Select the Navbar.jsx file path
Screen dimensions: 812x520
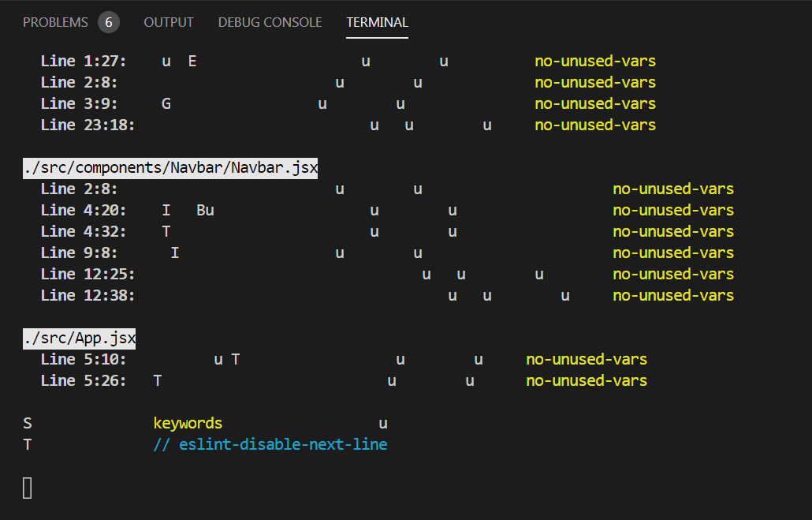coord(169,167)
